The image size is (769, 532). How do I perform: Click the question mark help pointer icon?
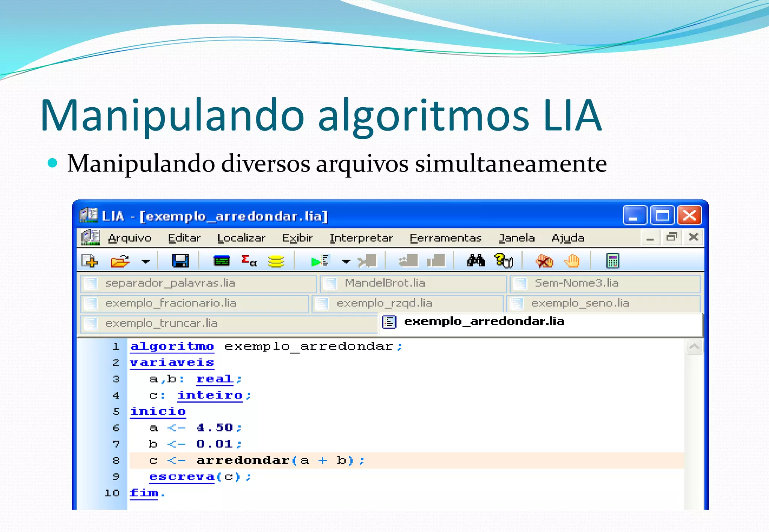504,261
